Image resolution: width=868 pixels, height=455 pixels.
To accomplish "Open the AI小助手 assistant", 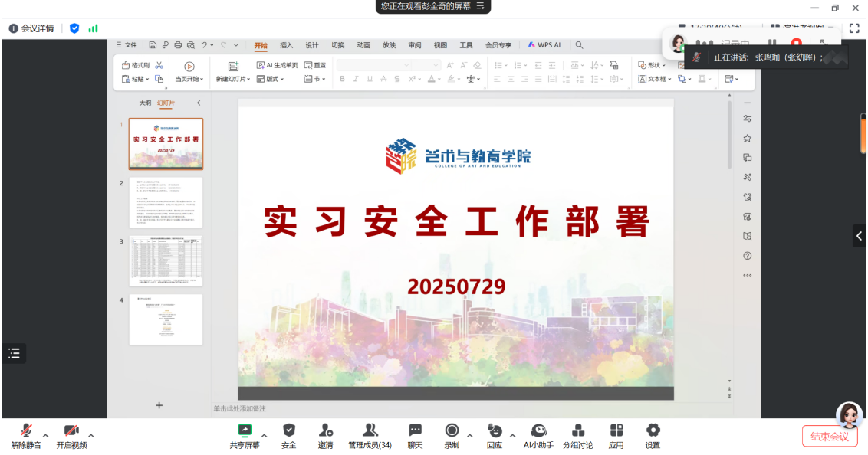I will click(x=538, y=431).
